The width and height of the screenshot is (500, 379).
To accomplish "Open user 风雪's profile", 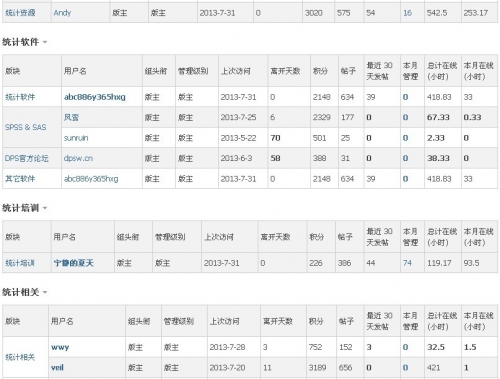I will click(x=71, y=117).
